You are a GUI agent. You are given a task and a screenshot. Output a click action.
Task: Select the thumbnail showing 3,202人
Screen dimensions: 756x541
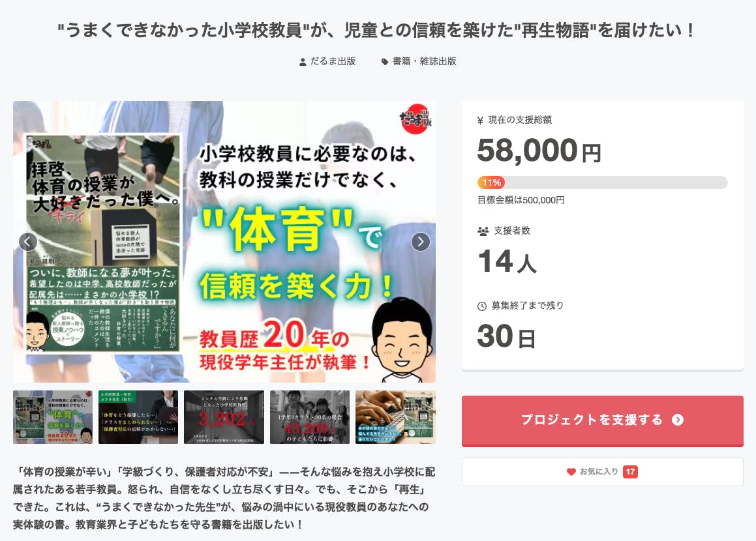pyautogui.click(x=224, y=417)
